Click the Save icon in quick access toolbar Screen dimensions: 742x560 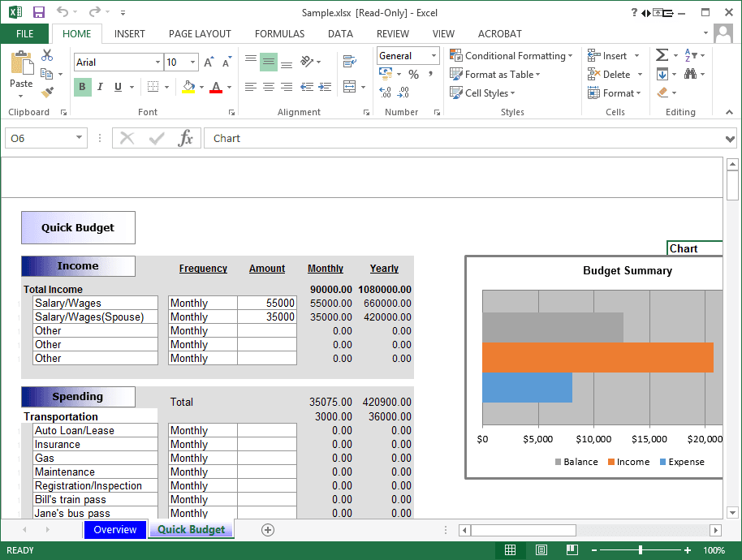point(38,12)
